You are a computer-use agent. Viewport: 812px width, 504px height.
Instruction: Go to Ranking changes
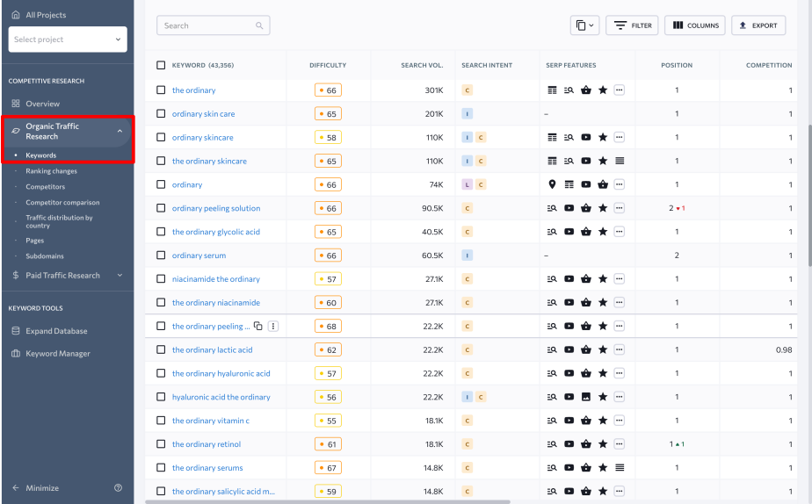[51, 170]
